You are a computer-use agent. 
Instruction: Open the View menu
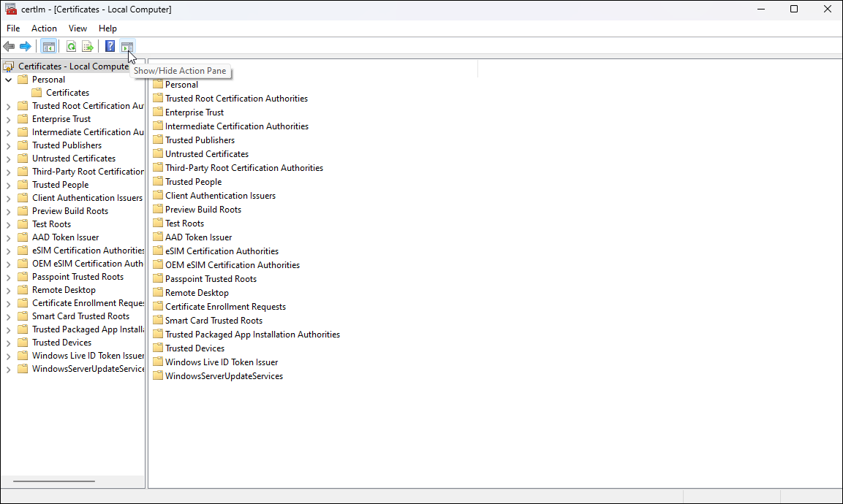tap(78, 28)
